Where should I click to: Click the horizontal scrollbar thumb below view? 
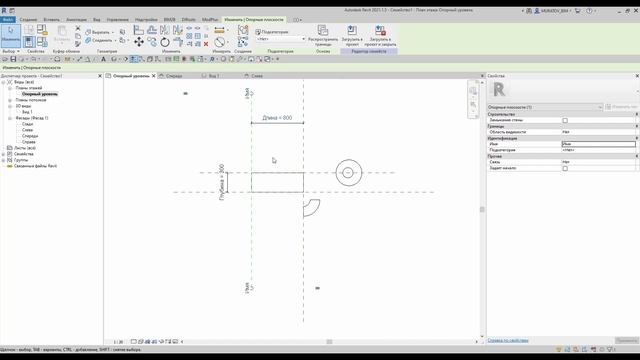(x=329, y=341)
